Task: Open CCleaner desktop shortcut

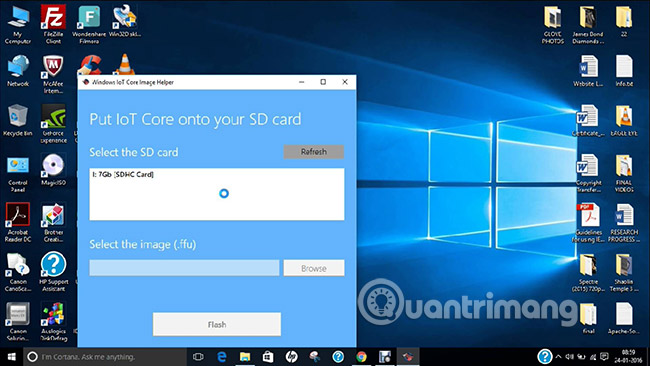Action: [90, 65]
